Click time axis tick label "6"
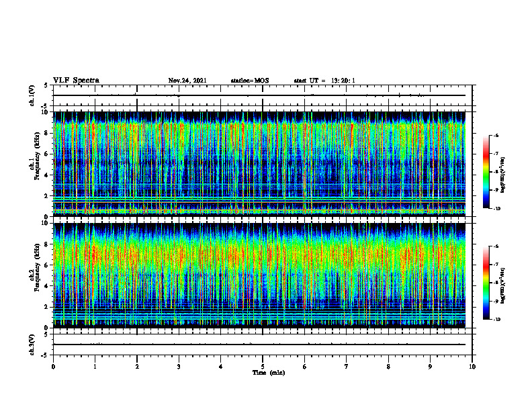 (x=304, y=367)
